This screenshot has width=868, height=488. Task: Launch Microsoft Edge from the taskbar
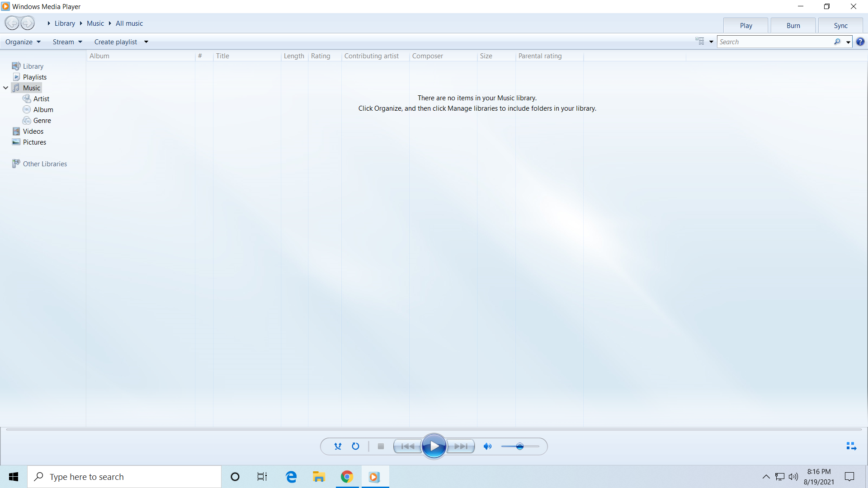[291, 477]
